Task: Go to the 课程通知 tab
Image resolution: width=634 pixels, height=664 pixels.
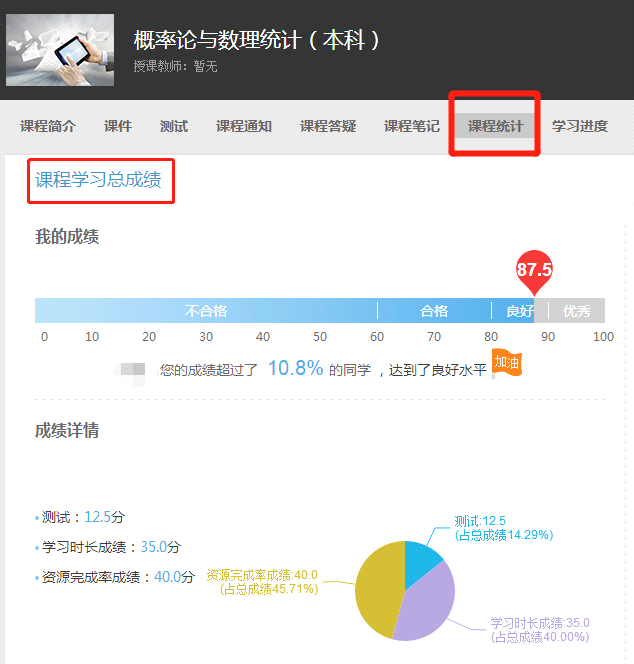Action: coord(244,126)
